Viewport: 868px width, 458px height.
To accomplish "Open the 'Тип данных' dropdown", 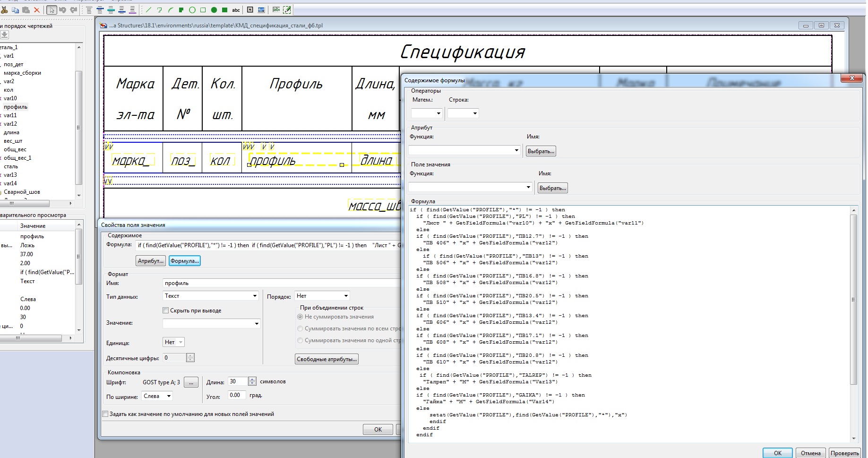I will tap(255, 296).
